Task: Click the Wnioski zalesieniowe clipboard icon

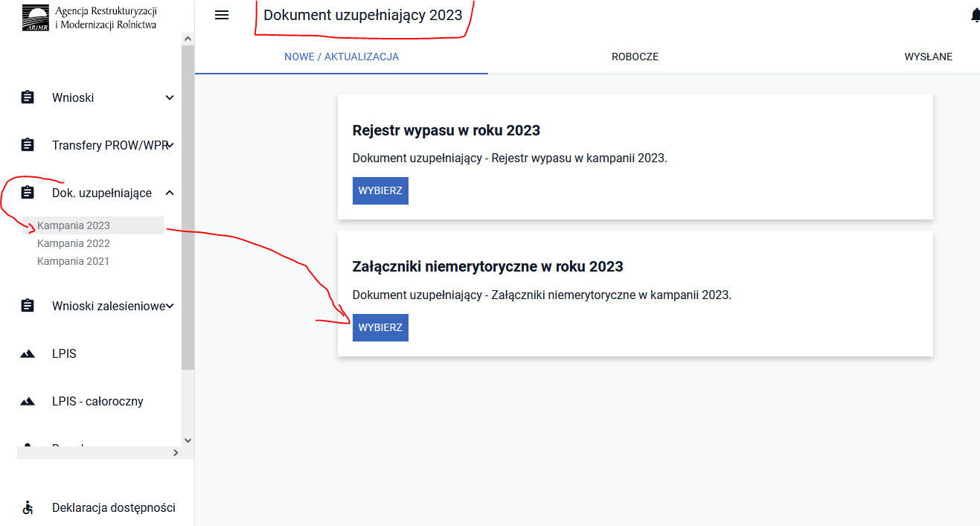Action: click(28, 306)
